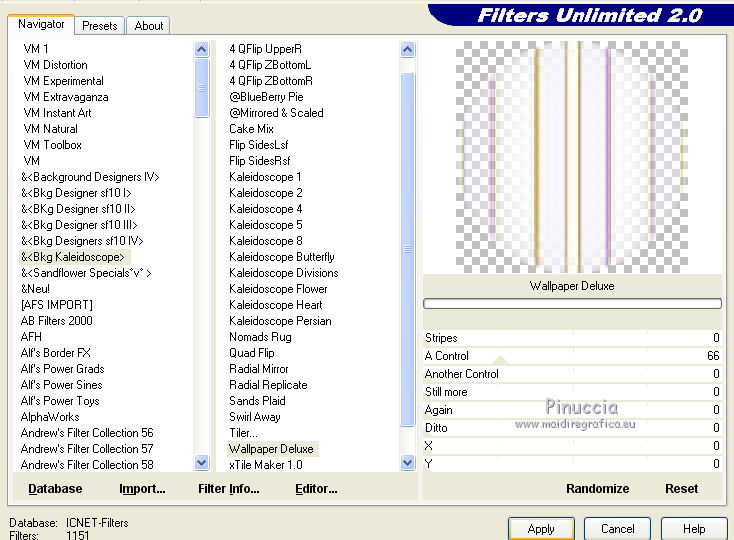Choose the Tiler... effect
Image resolution: width=734 pixels, height=540 pixels.
pos(243,433)
